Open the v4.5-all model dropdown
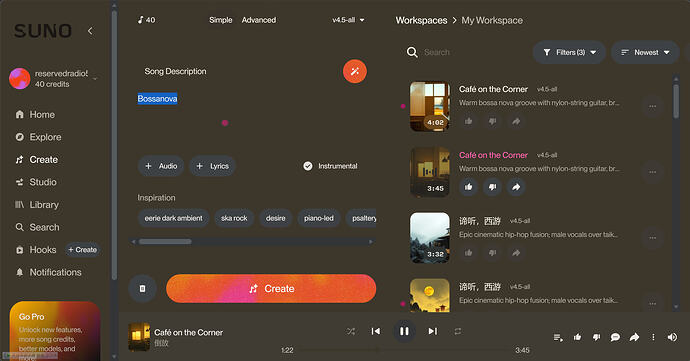 348,20
